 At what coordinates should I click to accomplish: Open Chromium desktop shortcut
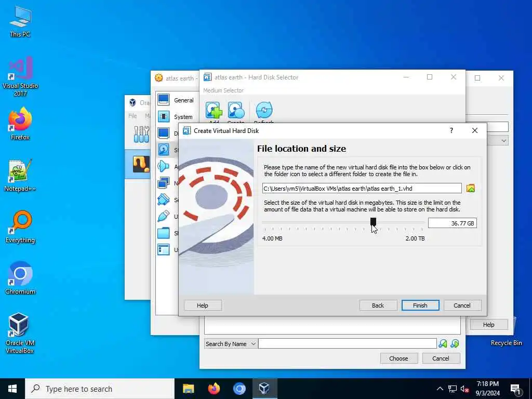[x=20, y=278]
